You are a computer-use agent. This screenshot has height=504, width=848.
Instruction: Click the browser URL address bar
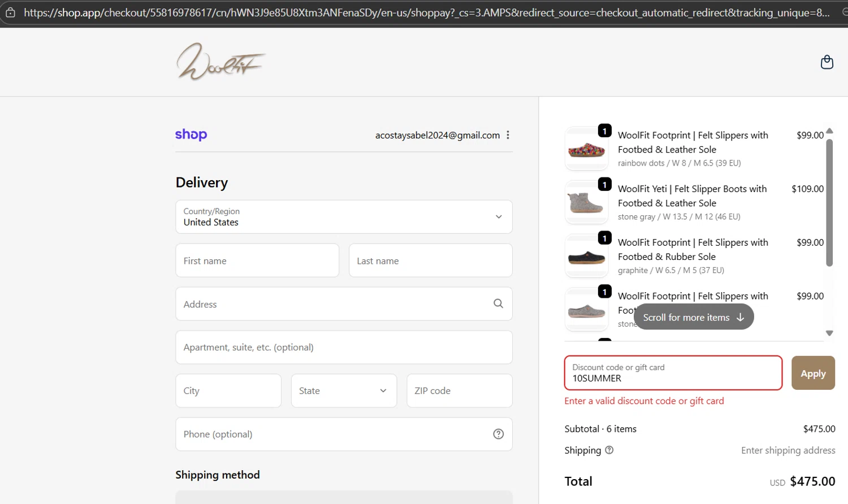tap(427, 12)
